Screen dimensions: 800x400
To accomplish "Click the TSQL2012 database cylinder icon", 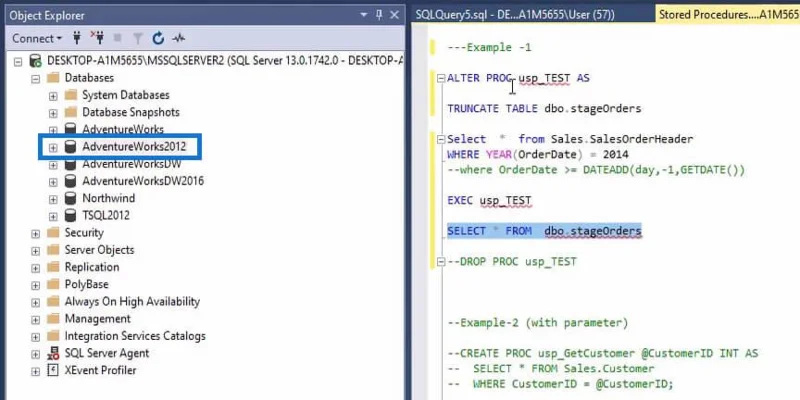I will tap(70, 216).
